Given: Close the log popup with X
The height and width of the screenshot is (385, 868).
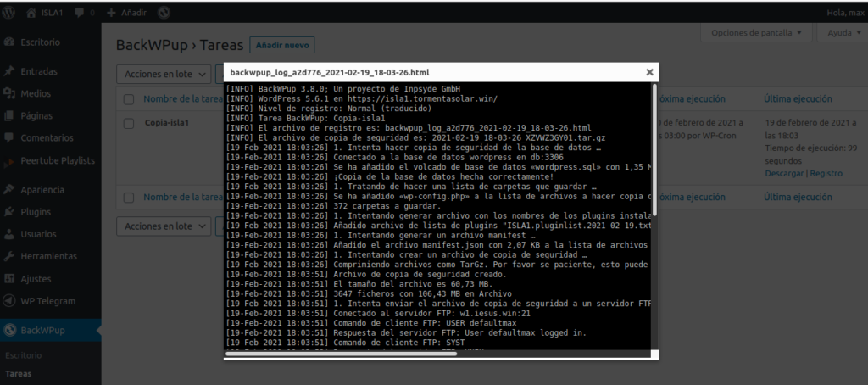Looking at the screenshot, I should [649, 72].
